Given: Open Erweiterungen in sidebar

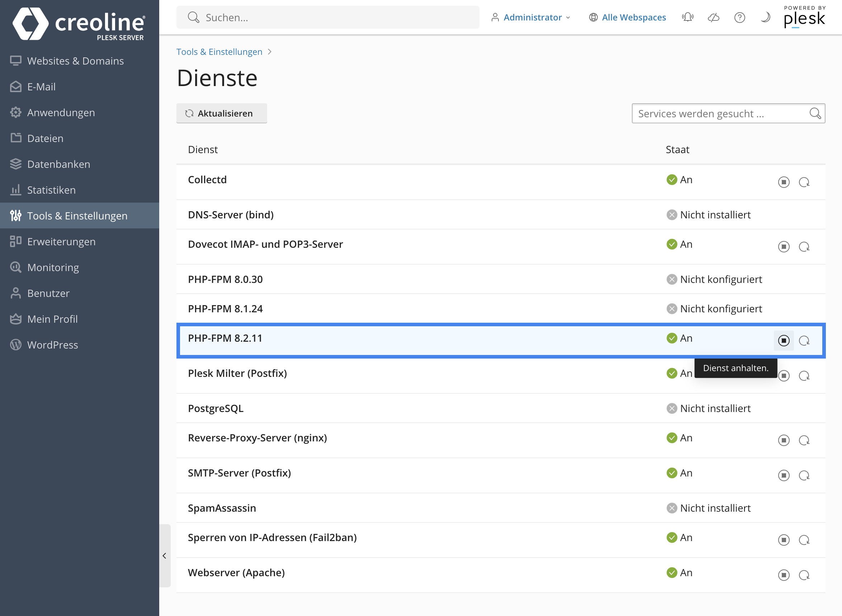Looking at the screenshot, I should [79, 241].
